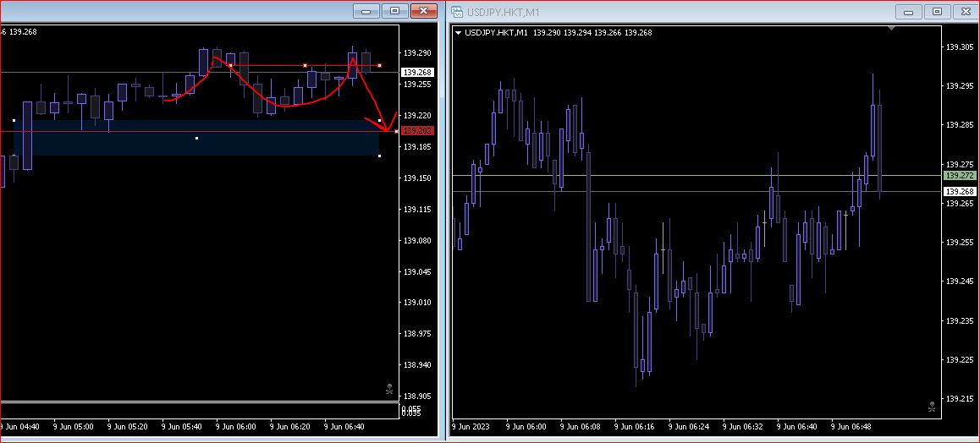Minimize the USDJPY.HKT,M1 window
The width and height of the screenshot is (980, 443).
click(x=908, y=11)
